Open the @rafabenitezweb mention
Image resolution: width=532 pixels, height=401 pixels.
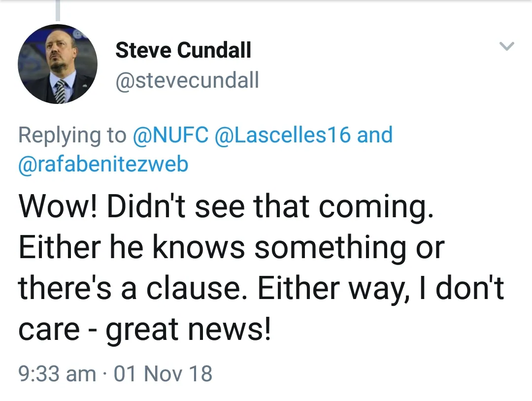tap(103, 164)
